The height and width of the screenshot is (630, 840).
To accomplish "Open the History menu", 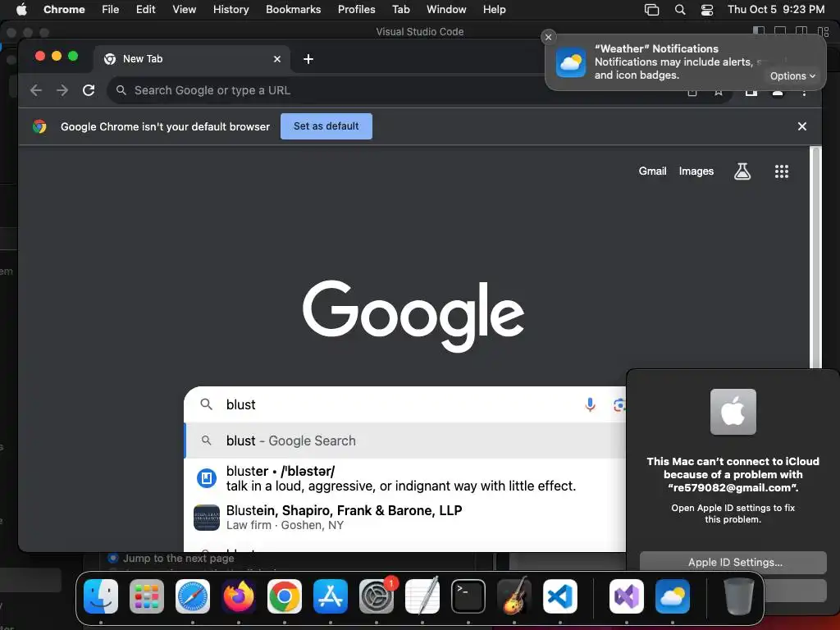I will pyautogui.click(x=231, y=9).
